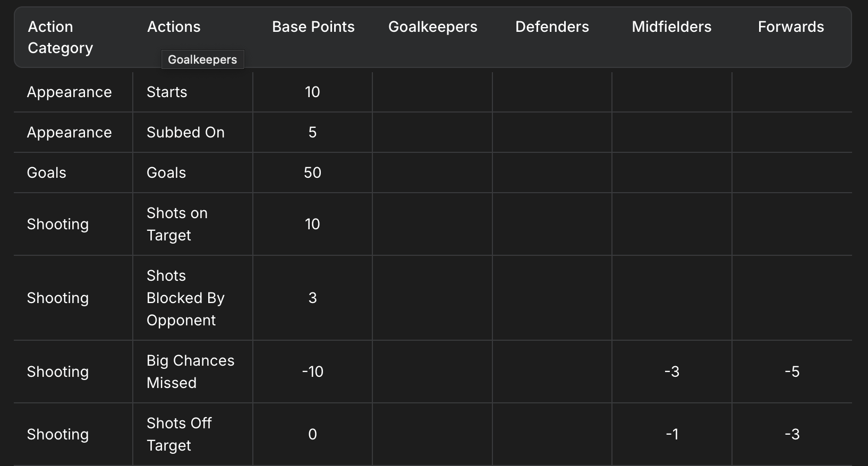
Task: Sort by the Actions column header
Action: [x=174, y=27]
